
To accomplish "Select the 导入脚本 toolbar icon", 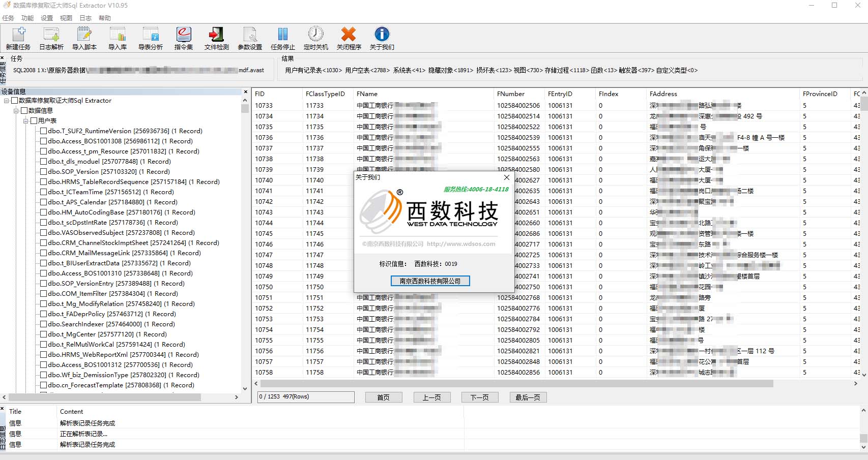I will coord(84,39).
